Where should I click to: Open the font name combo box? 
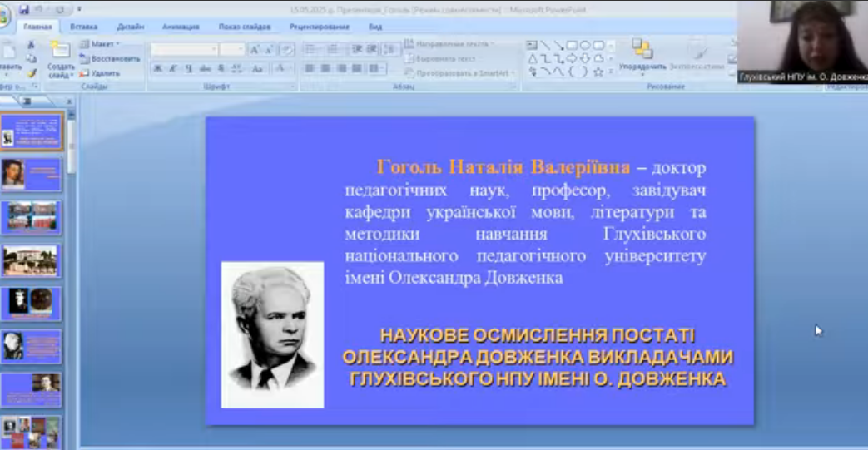click(184, 50)
